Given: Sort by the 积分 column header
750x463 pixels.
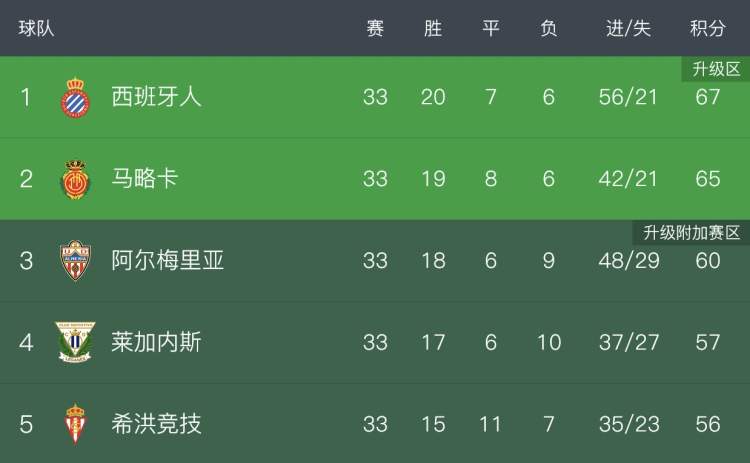Looking at the screenshot, I should 707,28.
